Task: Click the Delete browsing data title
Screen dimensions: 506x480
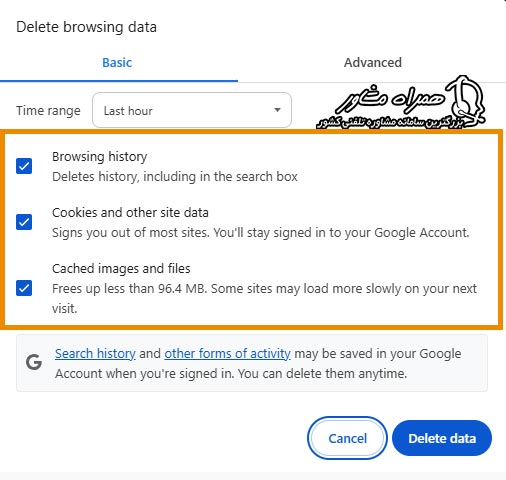Action: pos(86,27)
